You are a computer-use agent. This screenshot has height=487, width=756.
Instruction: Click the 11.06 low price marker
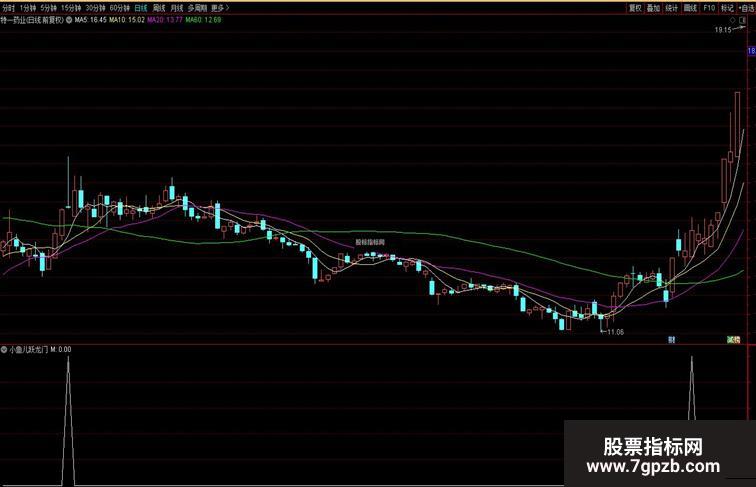(x=616, y=332)
